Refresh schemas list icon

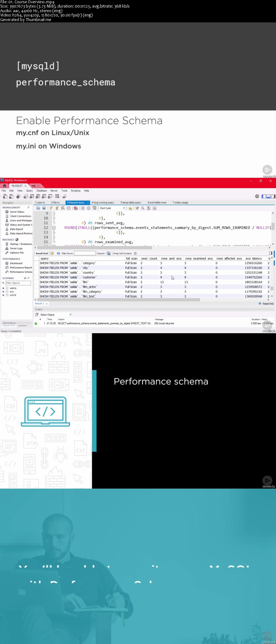click(x=25, y=278)
